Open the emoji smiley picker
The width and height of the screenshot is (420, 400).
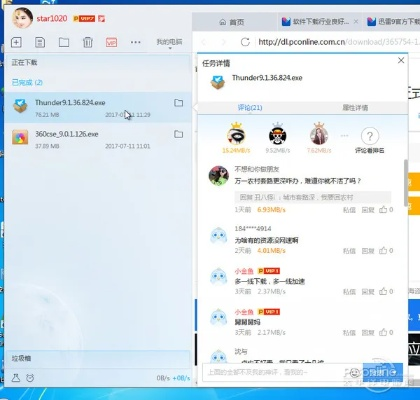point(355,372)
